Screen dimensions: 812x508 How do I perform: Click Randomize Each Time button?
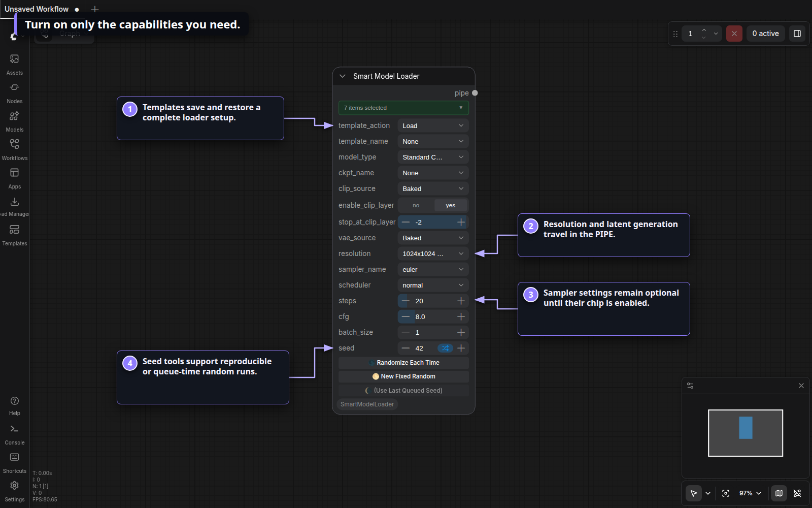click(x=403, y=363)
